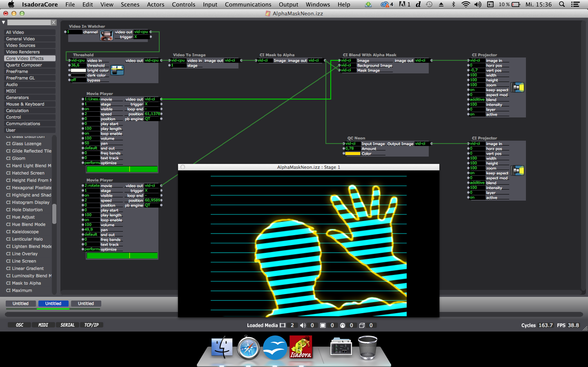
Task: Select the second Untitled tab
Action: point(53,303)
